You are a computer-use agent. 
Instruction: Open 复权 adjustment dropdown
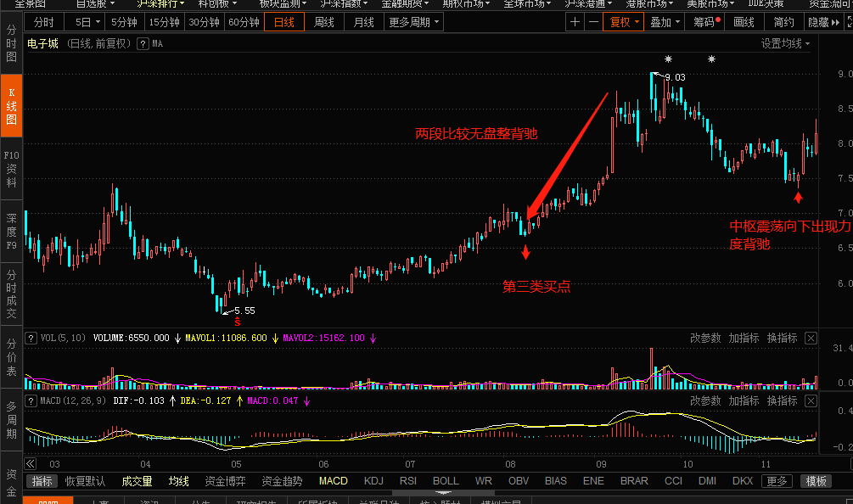[624, 22]
